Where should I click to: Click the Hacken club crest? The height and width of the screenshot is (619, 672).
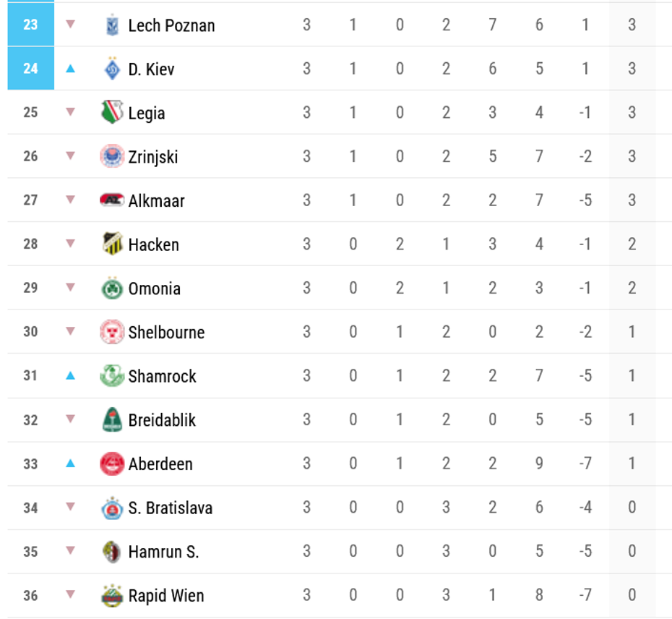click(111, 244)
